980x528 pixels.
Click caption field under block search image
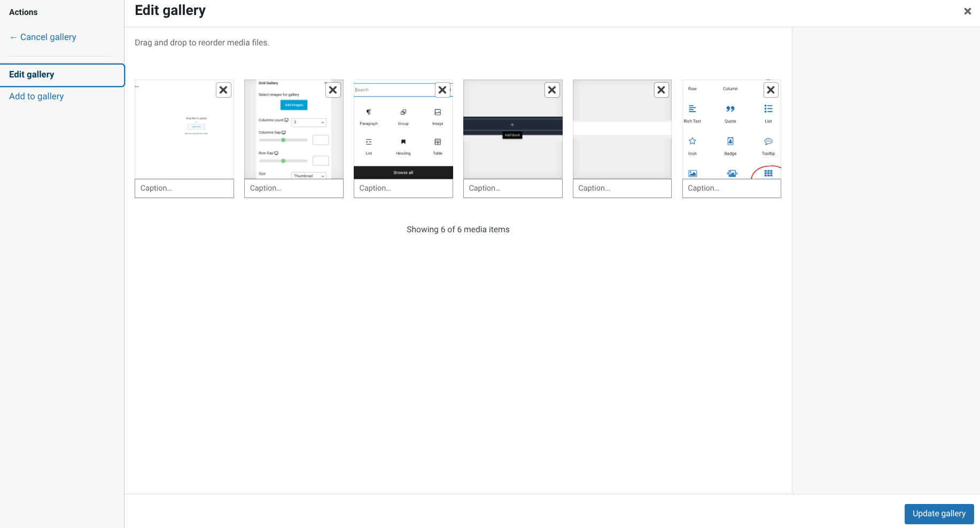(403, 188)
